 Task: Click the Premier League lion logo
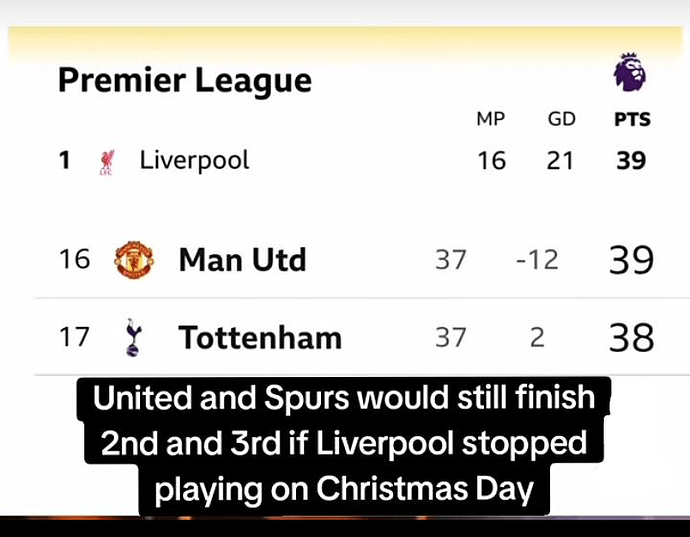pos(630,72)
